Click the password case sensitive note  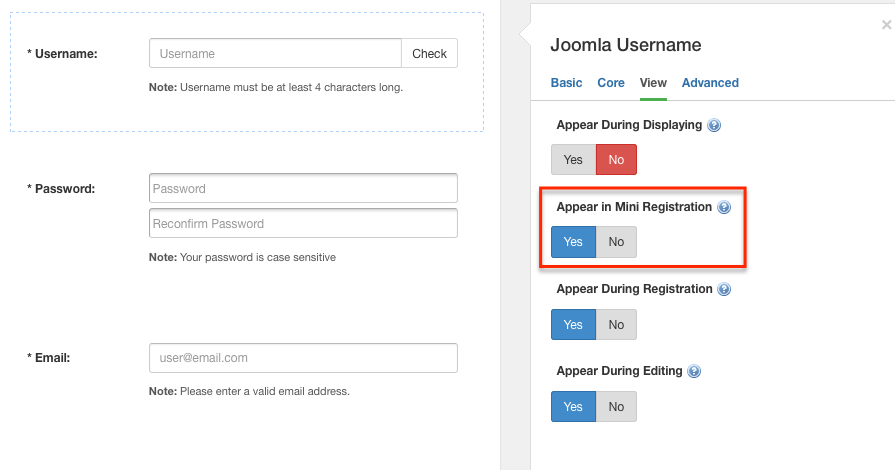point(242,258)
